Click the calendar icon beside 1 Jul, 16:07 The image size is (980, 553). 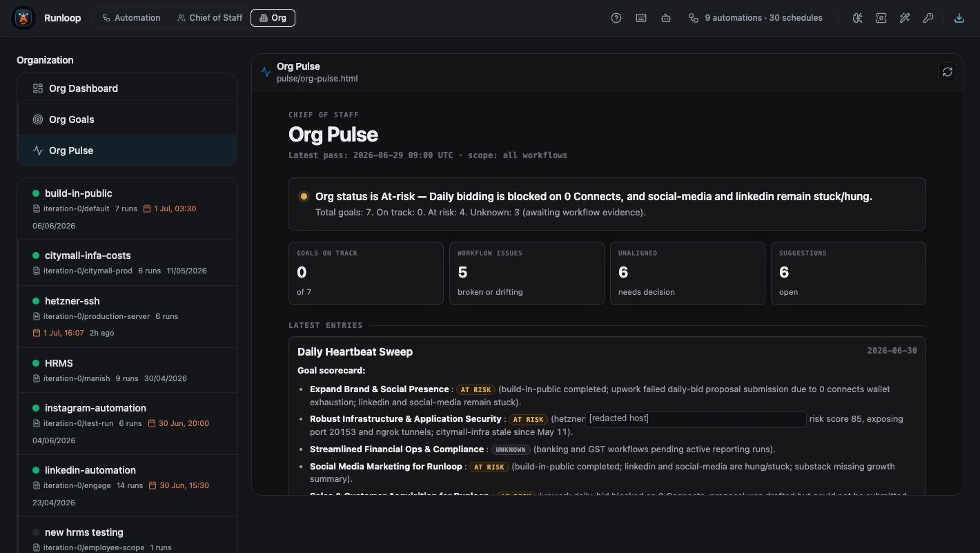[x=37, y=333]
